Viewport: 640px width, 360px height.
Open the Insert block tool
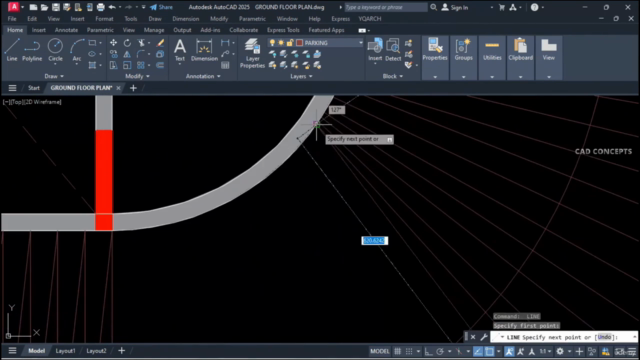pyautogui.click(x=375, y=50)
